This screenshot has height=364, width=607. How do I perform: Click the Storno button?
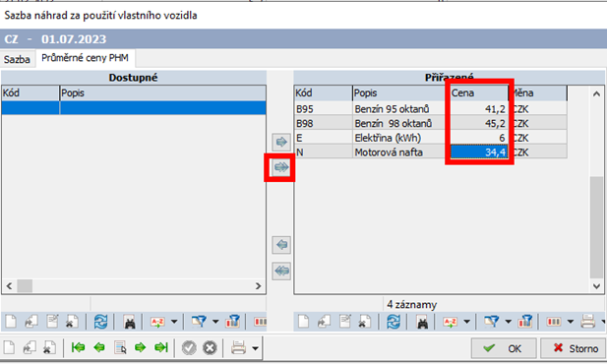[x=573, y=348]
